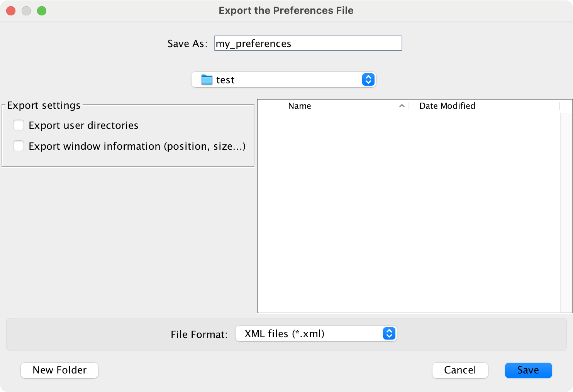573x392 pixels.
Task: Click the sort arrow in Name column
Action: 402,106
